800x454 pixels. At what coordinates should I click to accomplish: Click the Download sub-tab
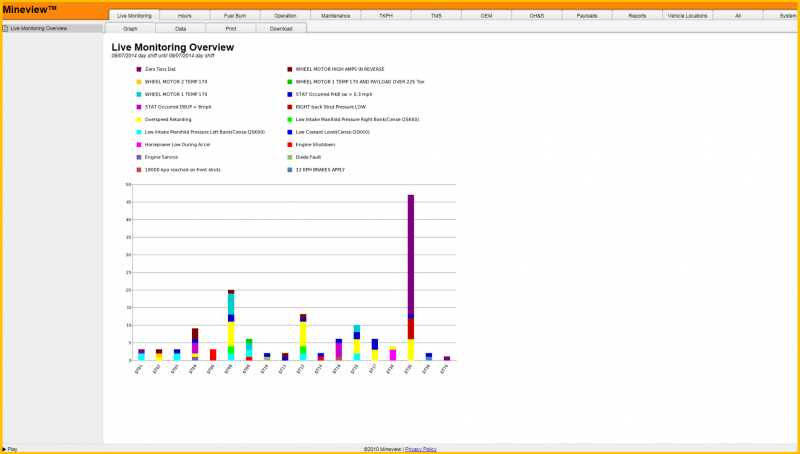[281, 29]
